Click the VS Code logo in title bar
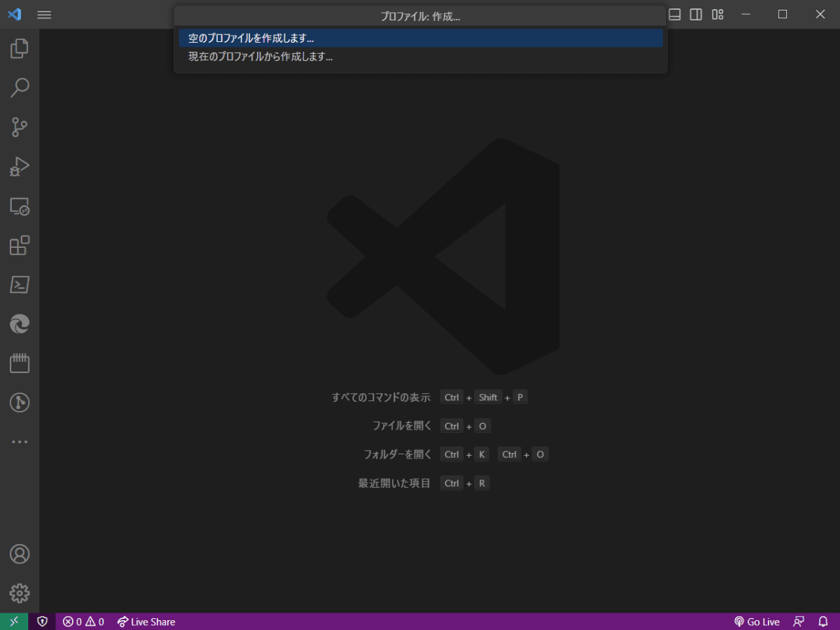The height and width of the screenshot is (630, 840). (14, 14)
